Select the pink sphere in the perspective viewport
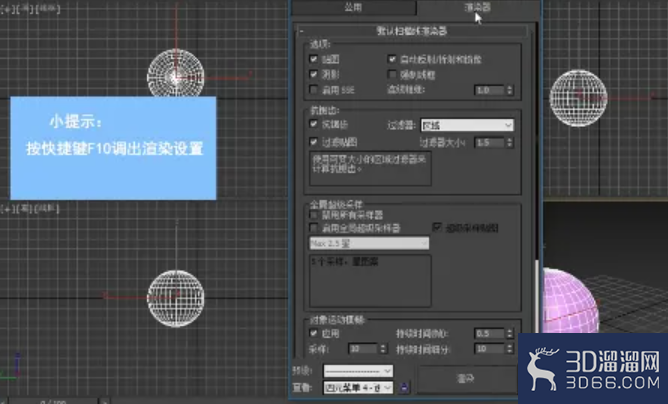668x404 pixels. point(569,303)
